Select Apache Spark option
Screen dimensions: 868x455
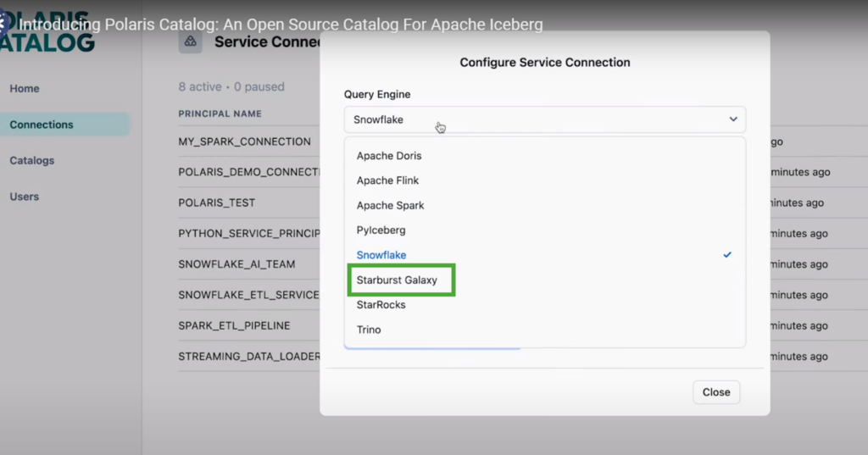(390, 205)
